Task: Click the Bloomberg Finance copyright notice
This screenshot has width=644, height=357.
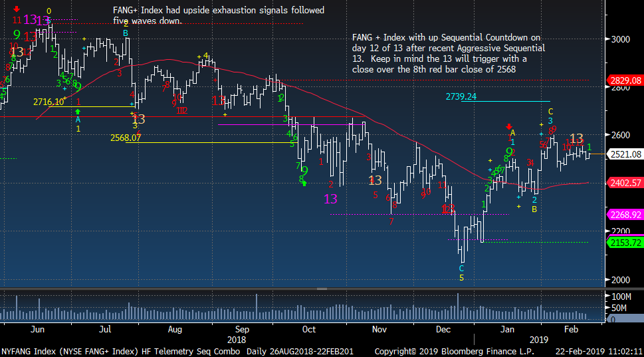Action: pyautogui.click(x=454, y=352)
